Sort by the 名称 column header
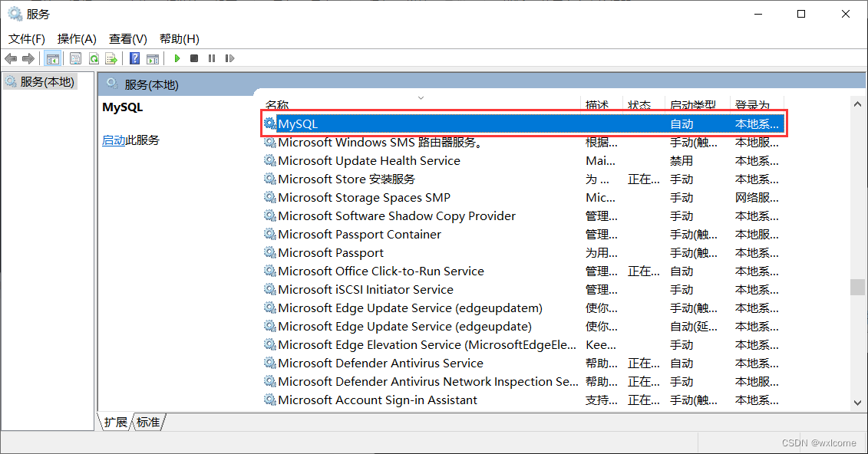The image size is (868, 454). pos(421,104)
